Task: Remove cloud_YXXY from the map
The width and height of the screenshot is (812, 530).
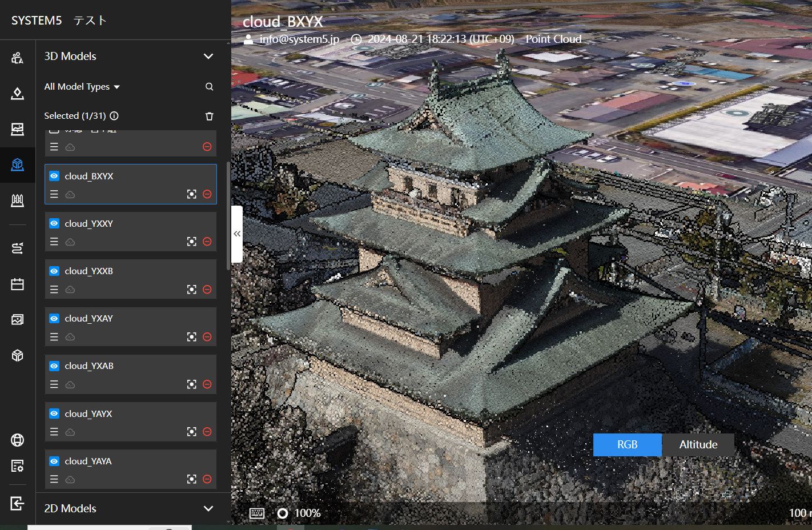Action: [x=207, y=242]
